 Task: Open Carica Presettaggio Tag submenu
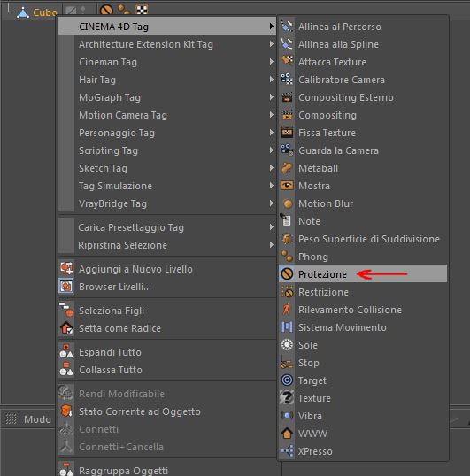pyautogui.click(x=166, y=227)
